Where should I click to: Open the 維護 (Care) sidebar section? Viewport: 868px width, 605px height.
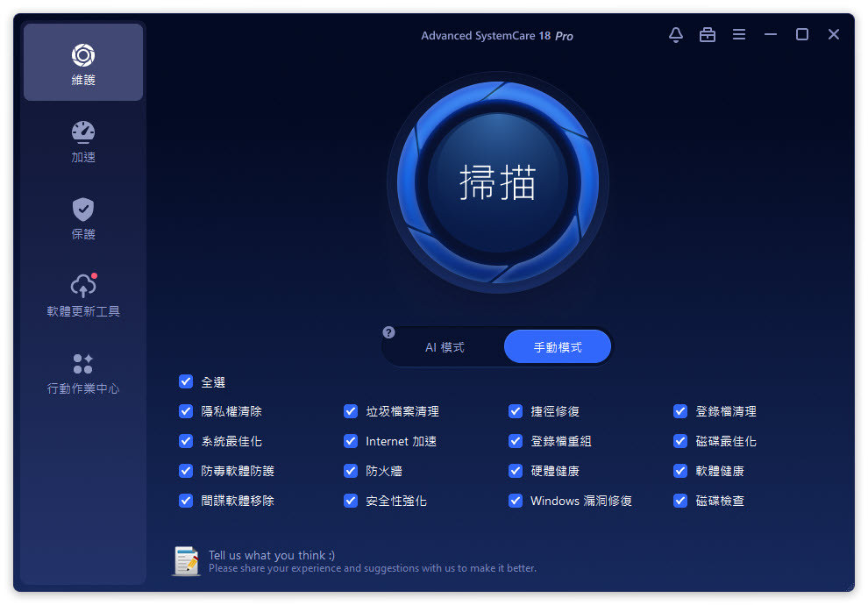(83, 62)
